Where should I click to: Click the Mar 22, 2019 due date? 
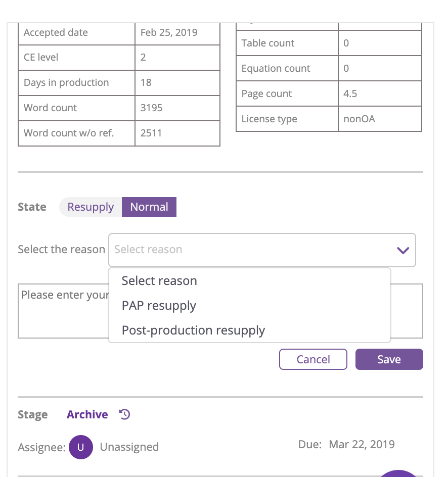tap(362, 445)
